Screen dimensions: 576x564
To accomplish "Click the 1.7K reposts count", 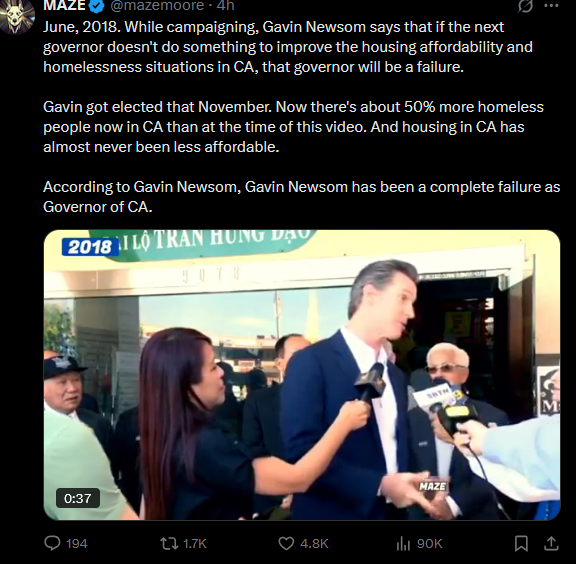I will click(195, 543).
